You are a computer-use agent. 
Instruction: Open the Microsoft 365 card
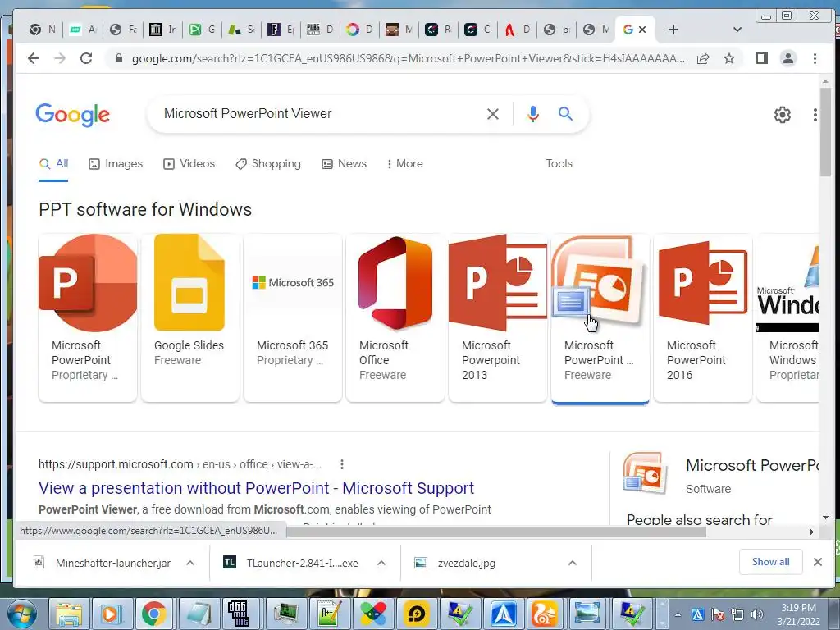pos(293,317)
